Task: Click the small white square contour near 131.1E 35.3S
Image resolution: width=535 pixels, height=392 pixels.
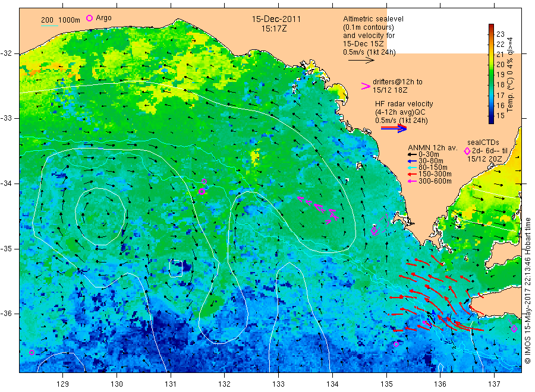Action: click(x=176, y=268)
